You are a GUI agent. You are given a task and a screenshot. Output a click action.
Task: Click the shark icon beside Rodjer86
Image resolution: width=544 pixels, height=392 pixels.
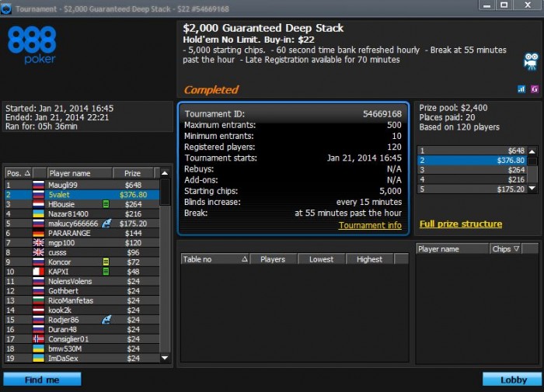click(x=106, y=320)
